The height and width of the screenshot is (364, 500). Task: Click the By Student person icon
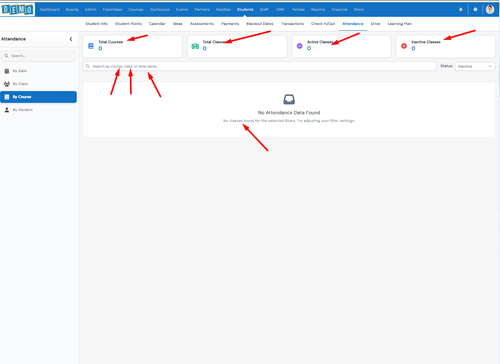click(x=7, y=110)
